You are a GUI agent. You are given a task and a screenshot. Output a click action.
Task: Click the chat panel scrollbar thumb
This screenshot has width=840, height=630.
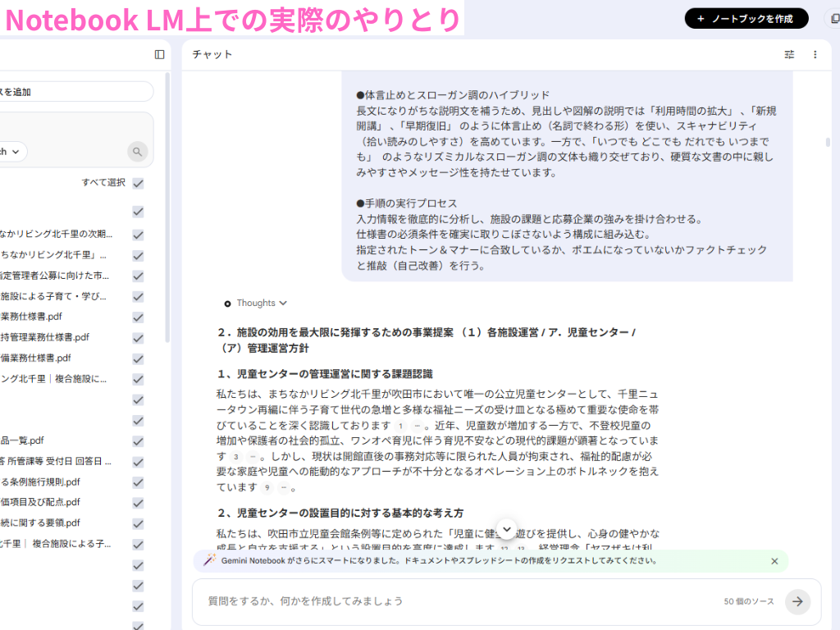828,142
